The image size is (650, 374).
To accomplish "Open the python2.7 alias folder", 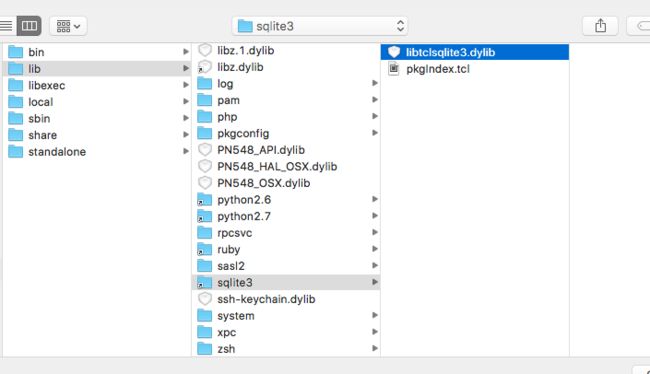I will coord(286,216).
